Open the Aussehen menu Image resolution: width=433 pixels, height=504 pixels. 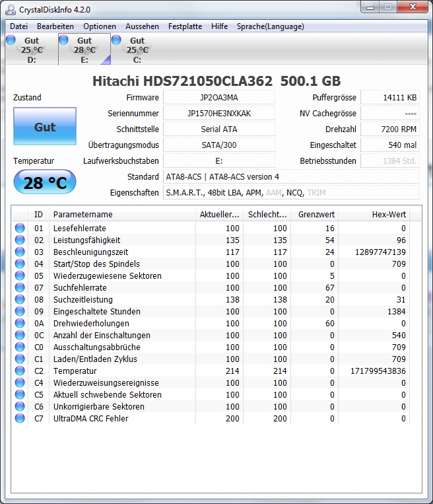(x=142, y=26)
